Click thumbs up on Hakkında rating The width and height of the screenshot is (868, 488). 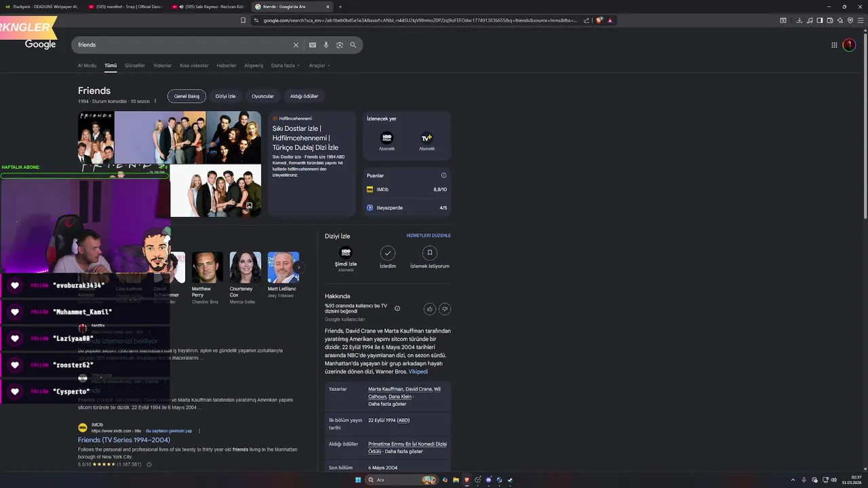(x=430, y=309)
